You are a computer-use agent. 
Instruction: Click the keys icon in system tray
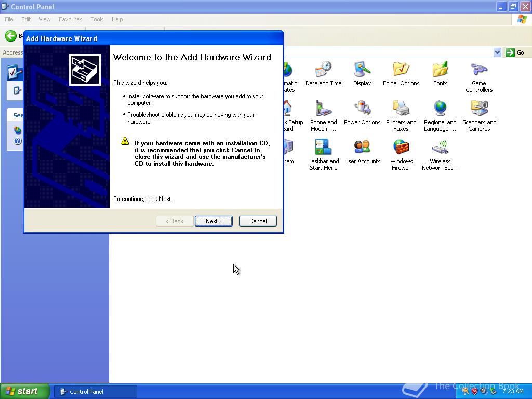click(465, 391)
